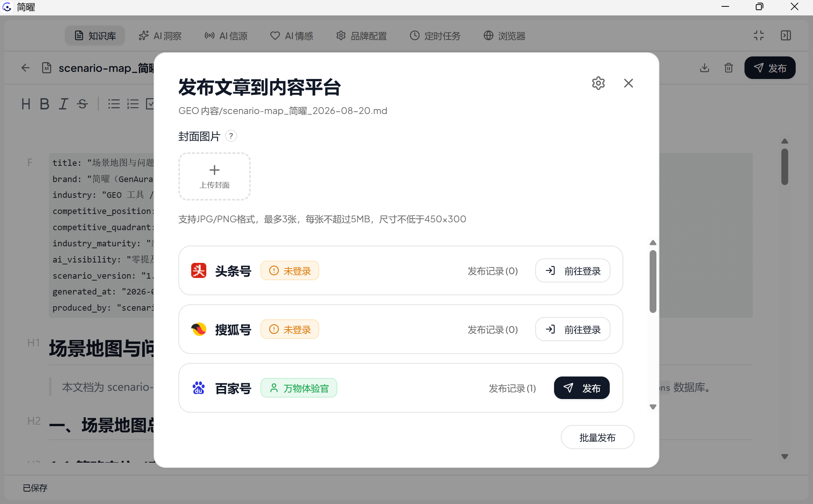View 头条号 发布记录(0)
Screen dimensions: 813x504
(x=493, y=271)
